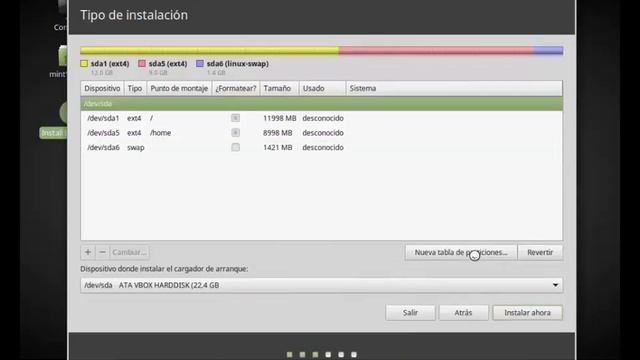
Task: Click the Punto de montaje column header
Action: click(179, 89)
